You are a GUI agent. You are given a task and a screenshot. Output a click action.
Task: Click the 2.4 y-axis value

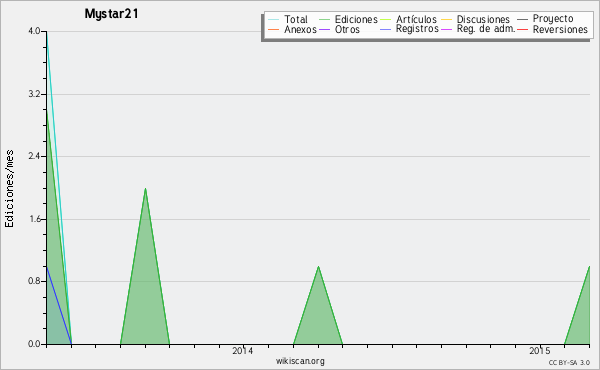click(34, 156)
